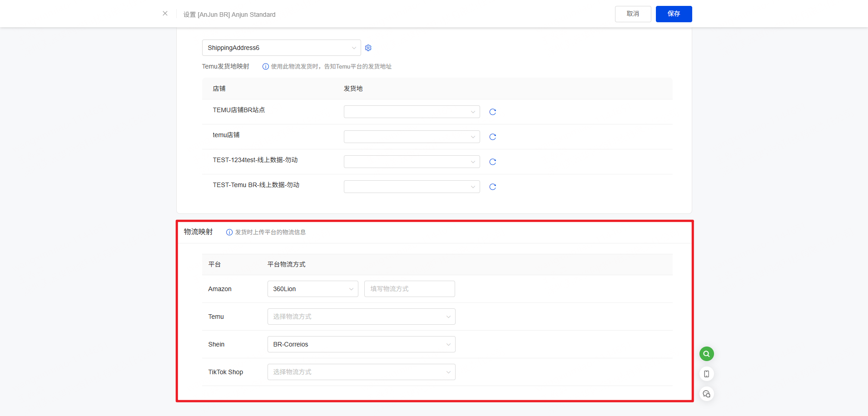Expand the TikTok Shop logistics dropdown
This screenshot has width=868, height=416.
pyautogui.click(x=361, y=372)
